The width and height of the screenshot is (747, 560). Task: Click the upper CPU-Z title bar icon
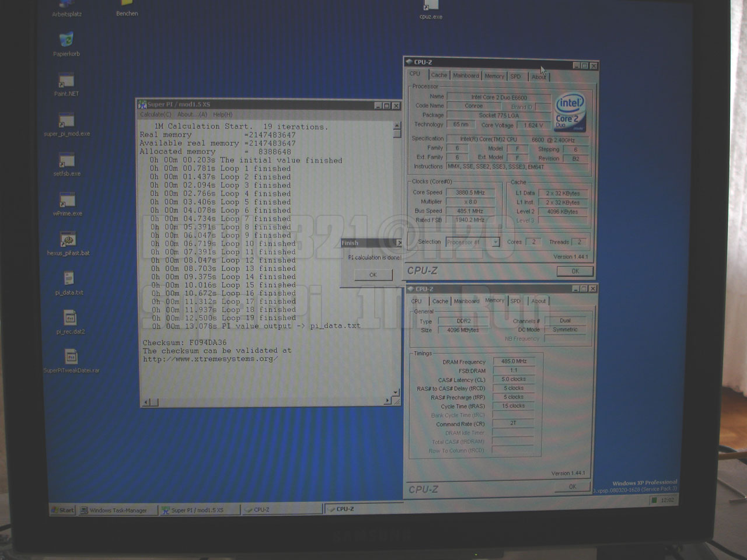coord(409,62)
